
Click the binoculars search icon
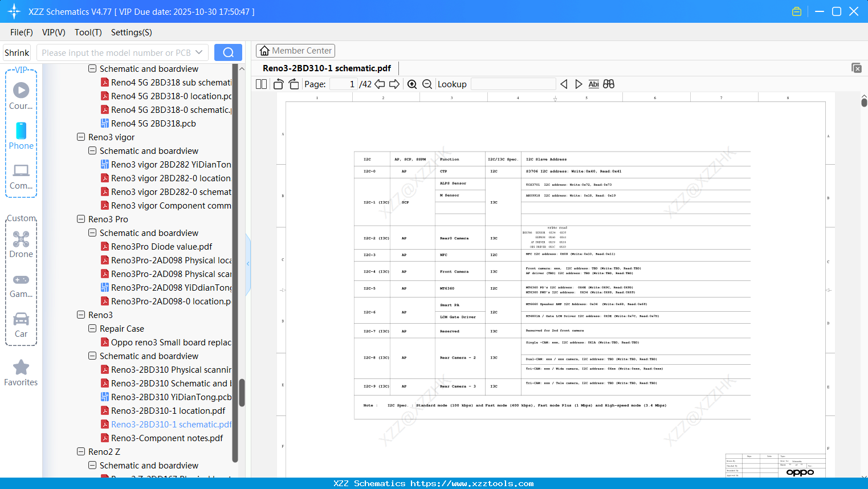609,84
